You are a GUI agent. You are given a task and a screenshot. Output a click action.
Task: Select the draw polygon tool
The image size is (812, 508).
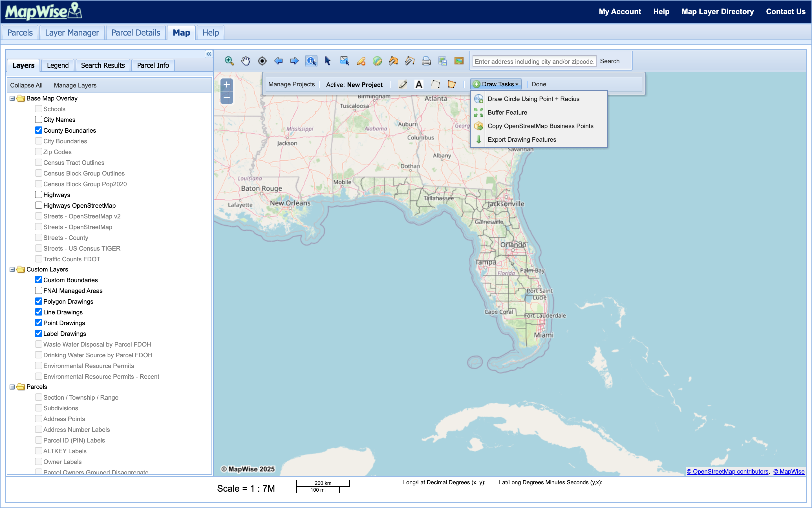[x=452, y=84]
